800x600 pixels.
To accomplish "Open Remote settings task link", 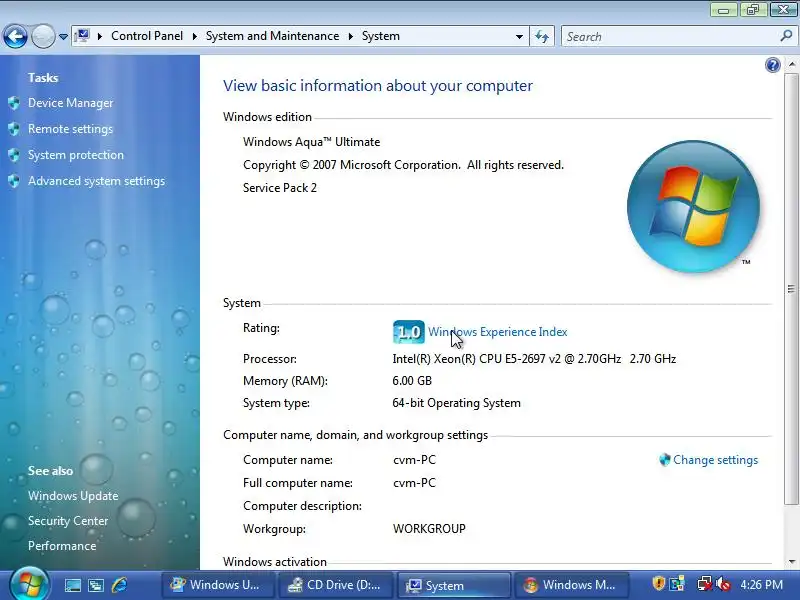I will [70, 129].
